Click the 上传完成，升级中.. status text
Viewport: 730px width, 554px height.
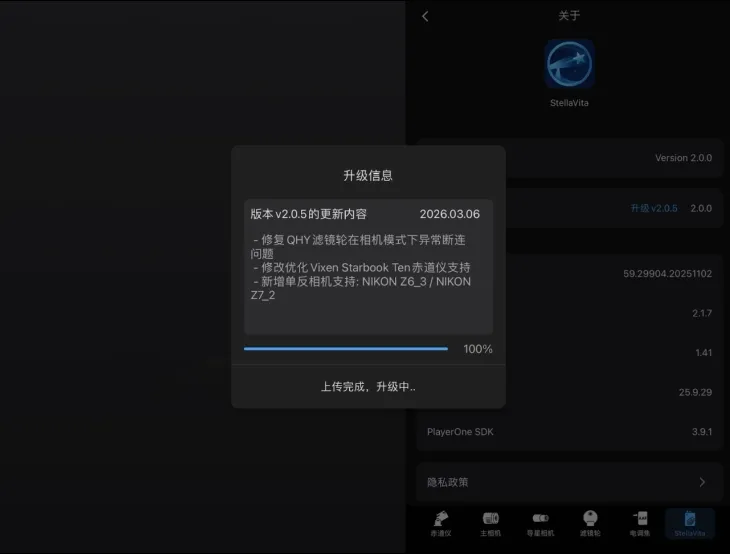pyautogui.click(x=368, y=386)
